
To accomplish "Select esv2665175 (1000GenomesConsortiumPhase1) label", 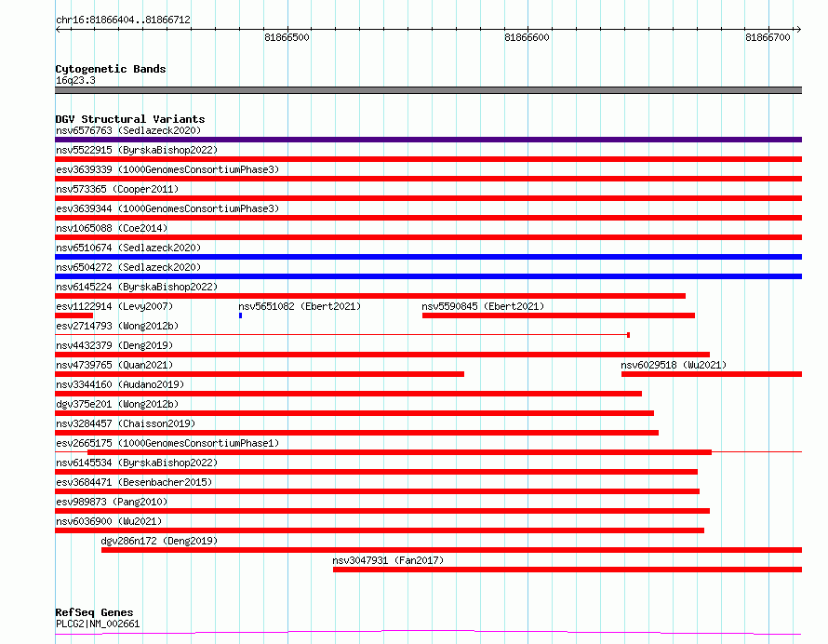I will 167,443.
